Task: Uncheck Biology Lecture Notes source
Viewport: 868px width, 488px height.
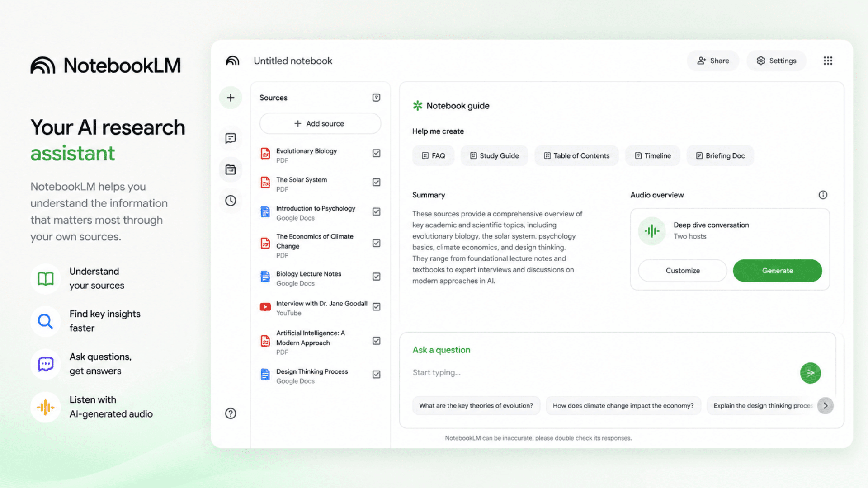Action: (376, 277)
